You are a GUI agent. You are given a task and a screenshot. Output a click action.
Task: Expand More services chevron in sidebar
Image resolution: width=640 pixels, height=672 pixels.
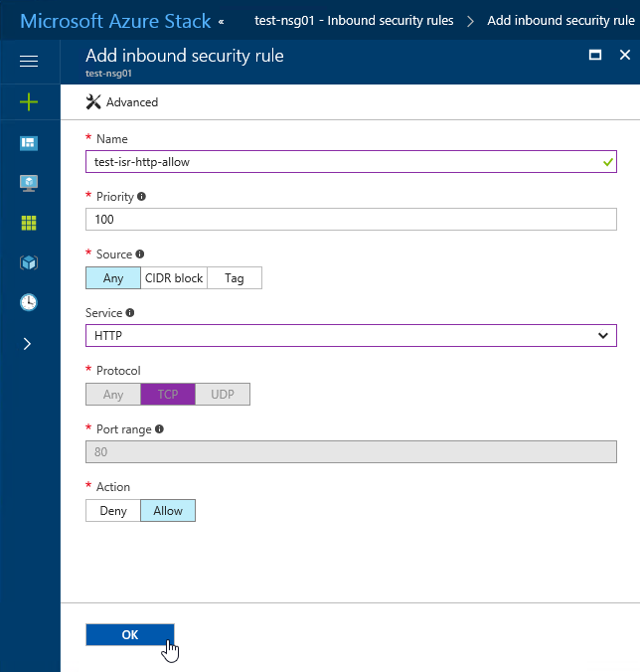coord(28,344)
